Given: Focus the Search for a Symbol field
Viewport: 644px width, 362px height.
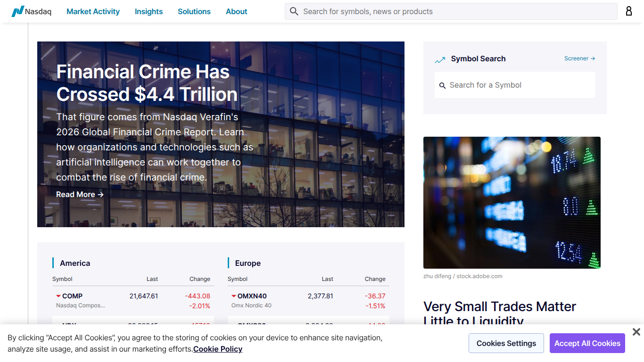Looking at the screenshot, I should 515,85.
